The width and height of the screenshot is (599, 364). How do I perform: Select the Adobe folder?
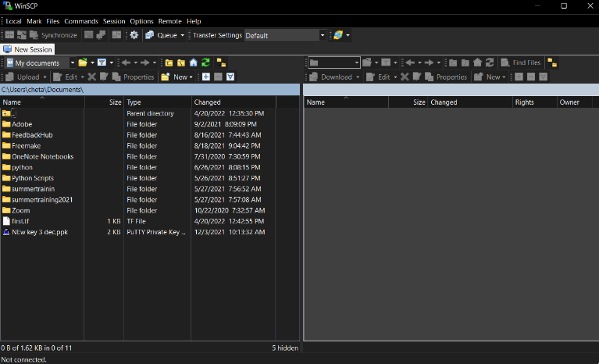pos(17,124)
